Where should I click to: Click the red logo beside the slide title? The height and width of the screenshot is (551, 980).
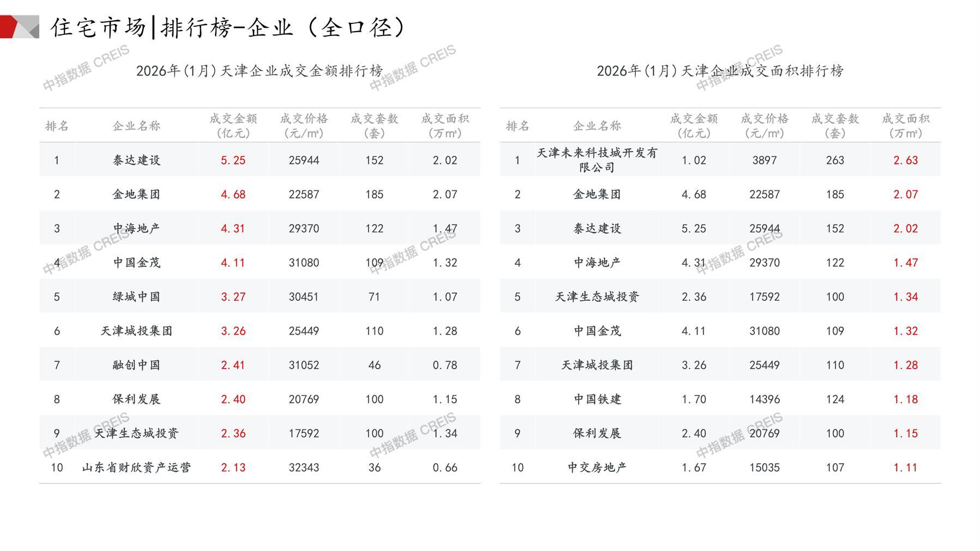click(x=19, y=27)
